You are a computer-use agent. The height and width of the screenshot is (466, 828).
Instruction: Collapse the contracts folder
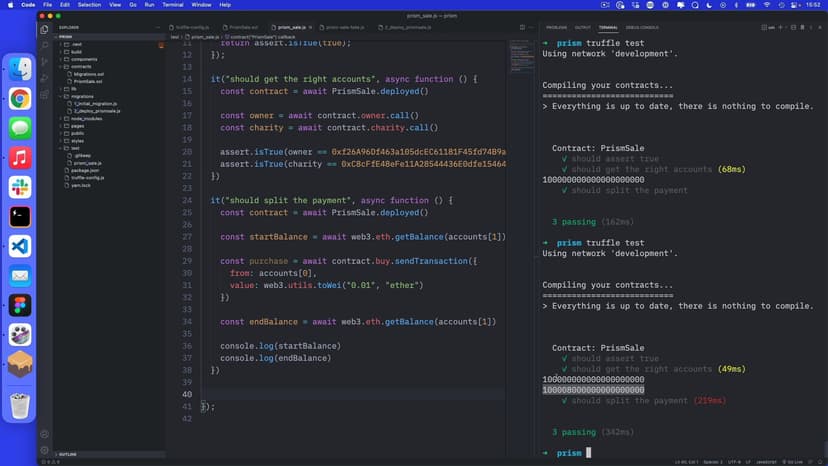point(81,66)
